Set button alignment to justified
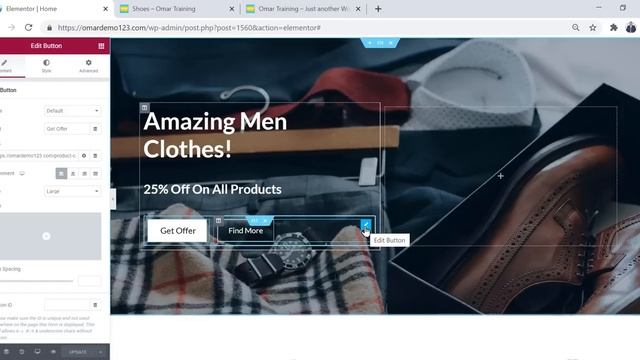The width and height of the screenshot is (640, 360). [x=96, y=173]
